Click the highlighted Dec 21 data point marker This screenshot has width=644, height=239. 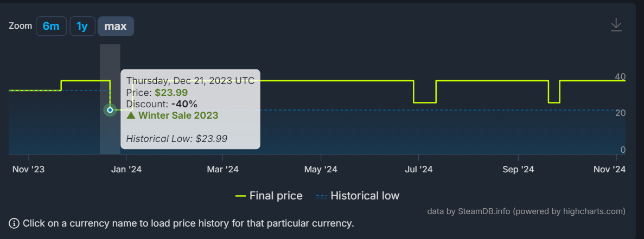coord(110,110)
